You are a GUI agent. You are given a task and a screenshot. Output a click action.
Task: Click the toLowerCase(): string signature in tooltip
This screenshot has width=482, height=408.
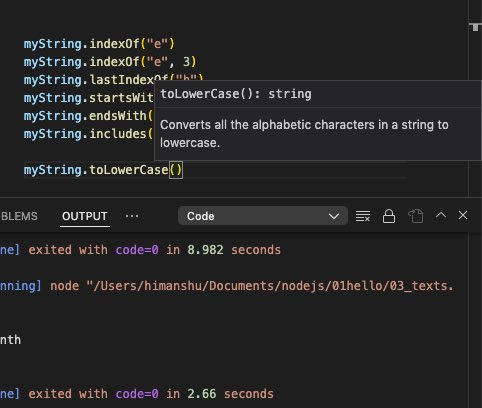pos(236,94)
